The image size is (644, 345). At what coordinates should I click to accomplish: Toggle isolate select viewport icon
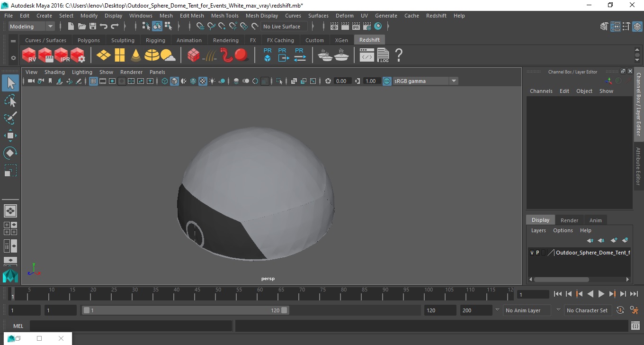click(x=279, y=81)
